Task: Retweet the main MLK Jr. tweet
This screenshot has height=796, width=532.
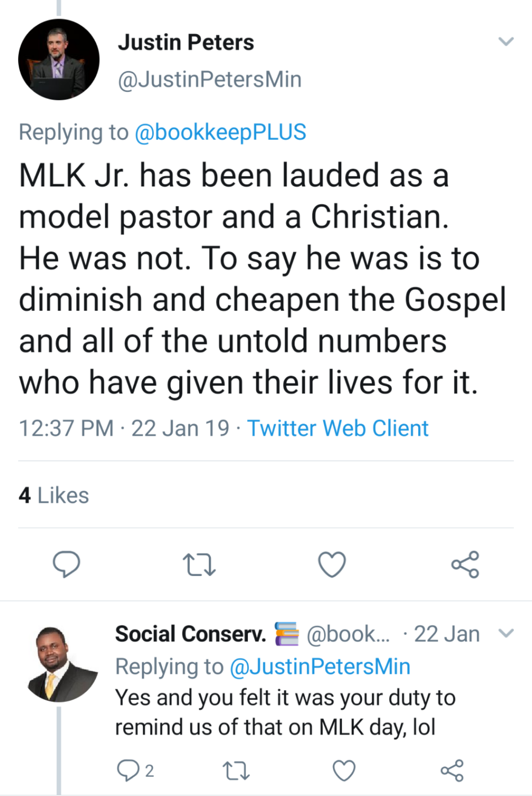Action: click(199, 565)
